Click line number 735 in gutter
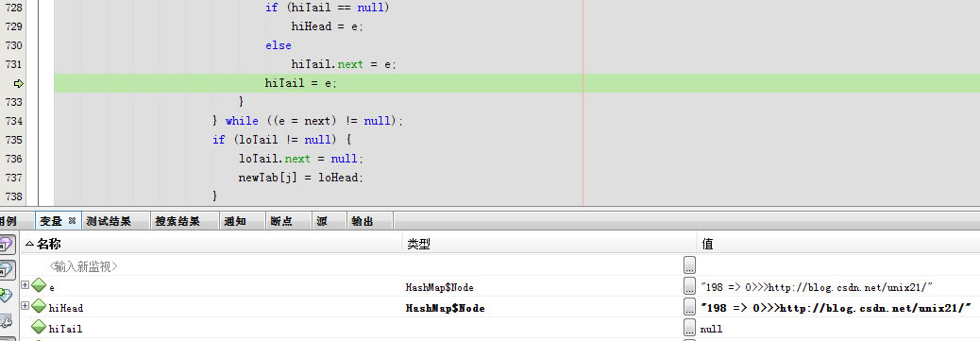This screenshot has height=341, width=980. (13, 140)
